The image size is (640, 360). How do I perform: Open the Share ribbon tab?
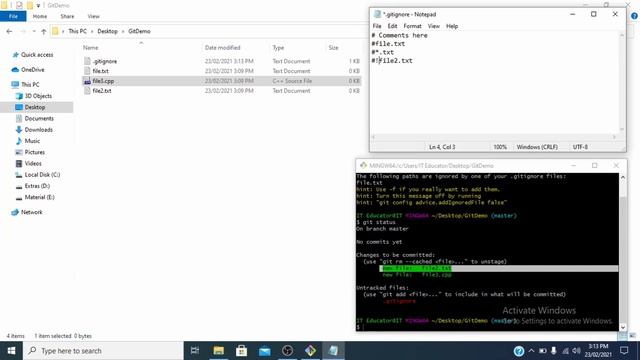(x=67, y=16)
